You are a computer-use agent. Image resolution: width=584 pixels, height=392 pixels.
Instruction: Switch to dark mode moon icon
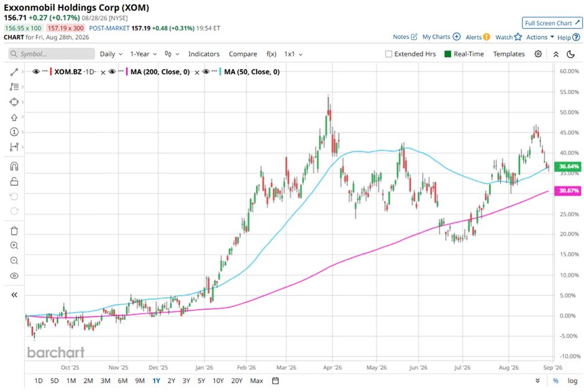point(570,54)
